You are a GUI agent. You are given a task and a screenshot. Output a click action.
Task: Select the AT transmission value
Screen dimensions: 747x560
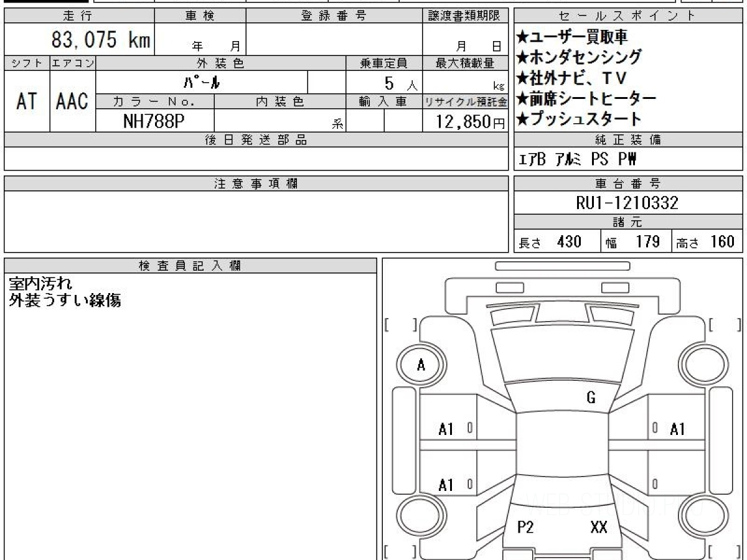click(x=27, y=101)
